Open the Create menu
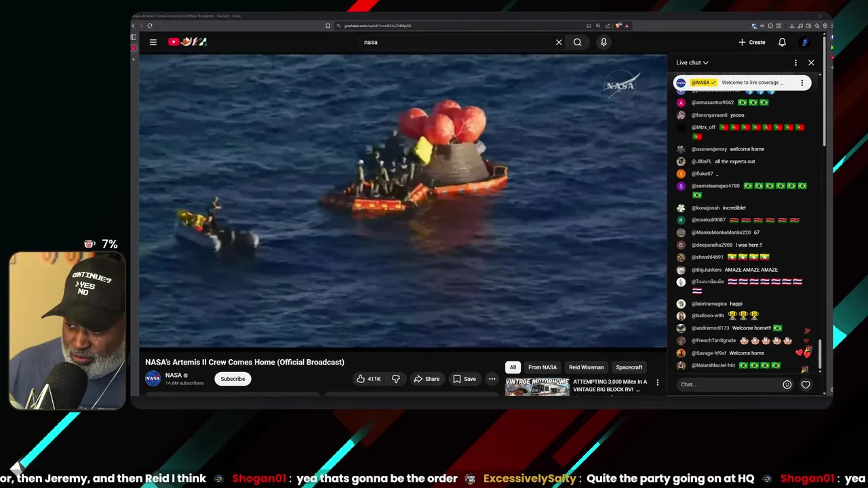 [x=752, y=42]
